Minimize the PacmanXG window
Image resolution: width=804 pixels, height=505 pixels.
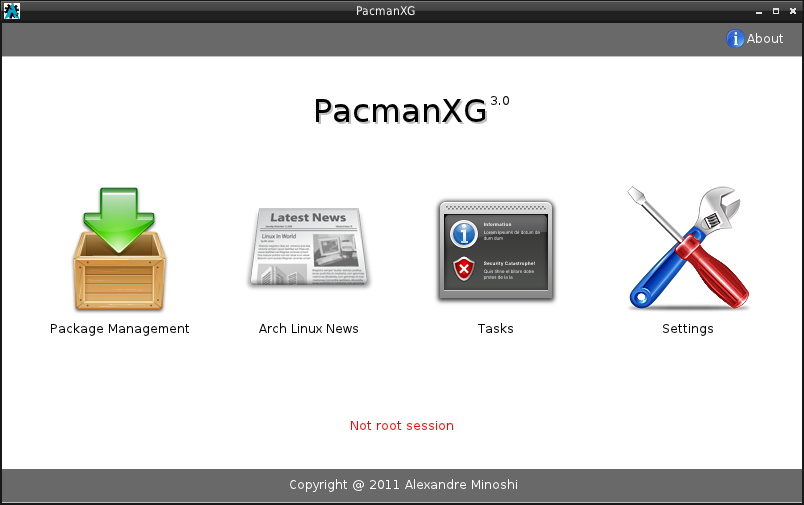[759, 11]
